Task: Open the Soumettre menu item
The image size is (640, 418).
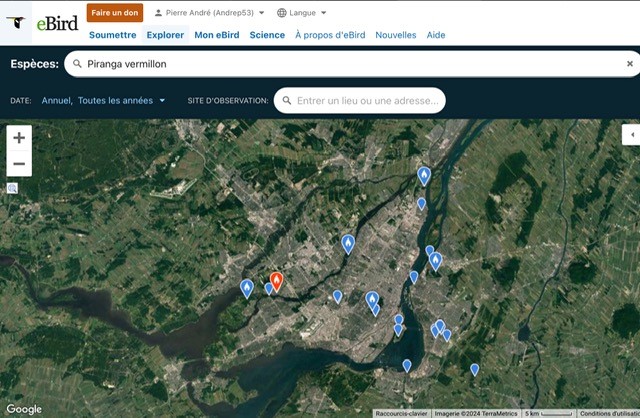Action: pos(112,35)
